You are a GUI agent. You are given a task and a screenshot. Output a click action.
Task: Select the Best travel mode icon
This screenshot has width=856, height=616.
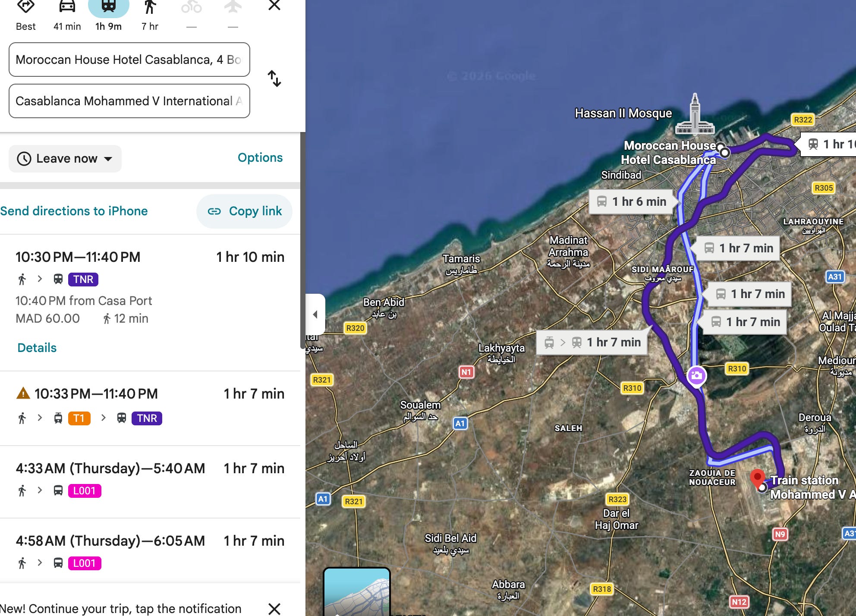pyautogui.click(x=25, y=6)
